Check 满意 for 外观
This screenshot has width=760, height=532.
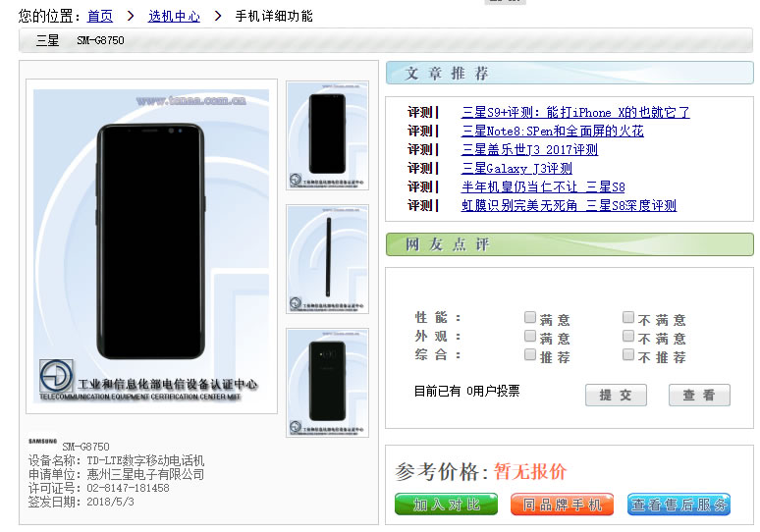[x=530, y=336]
